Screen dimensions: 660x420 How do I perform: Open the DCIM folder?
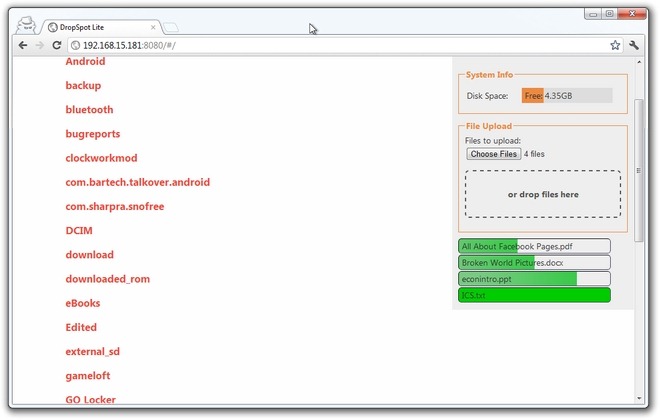[x=79, y=231]
